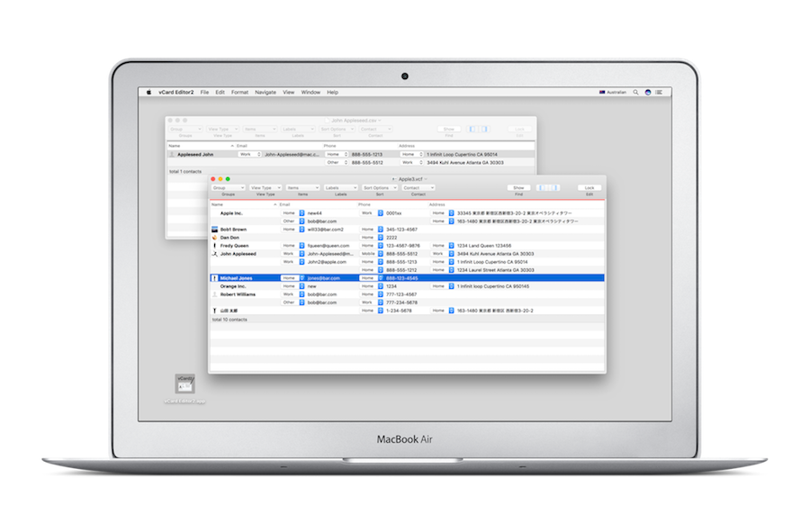This screenshot has width=810, height=532.
Task: Open the Help menu
Action: pyautogui.click(x=332, y=93)
